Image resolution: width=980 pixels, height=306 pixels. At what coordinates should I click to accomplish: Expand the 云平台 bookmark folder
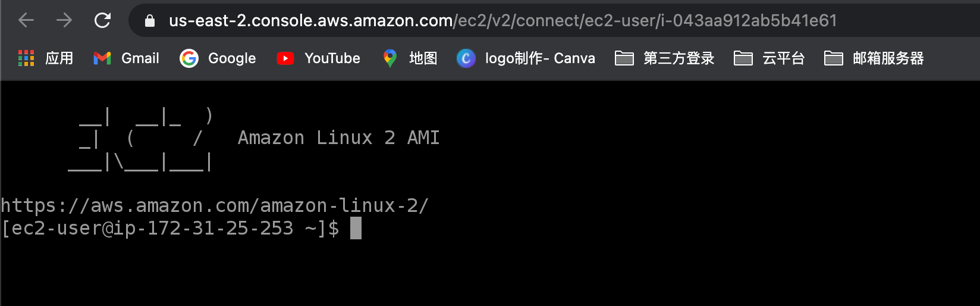769,58
